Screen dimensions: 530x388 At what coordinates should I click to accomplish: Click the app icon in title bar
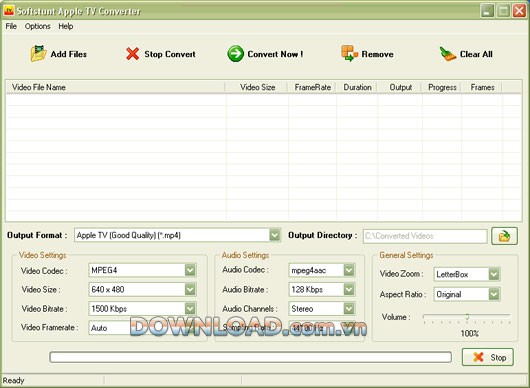[8, 10]
